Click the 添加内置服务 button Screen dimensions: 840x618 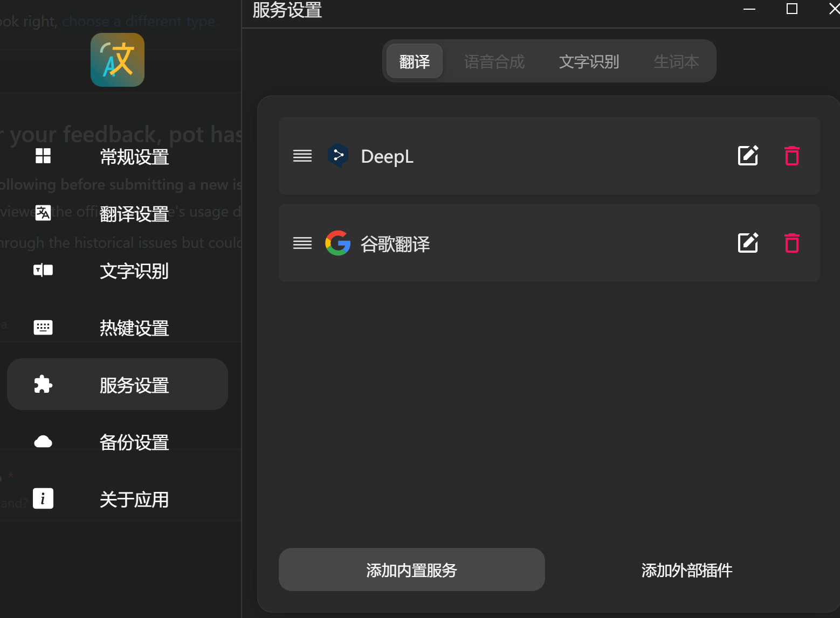(411, 570)
